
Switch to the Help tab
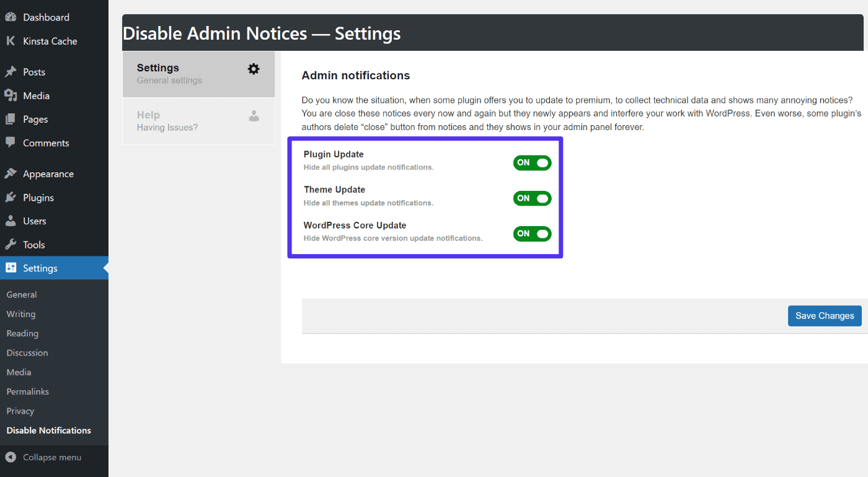point(198,121)
